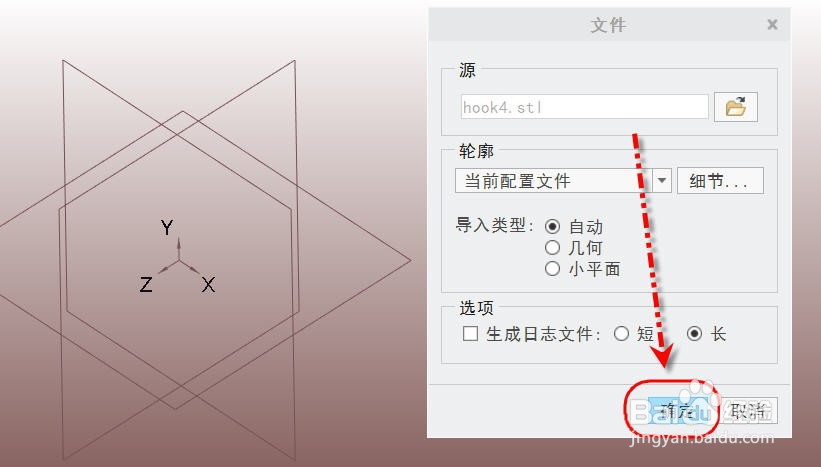
Task: Select the Z axis label of the coordinate system
Action: click(146, 284)
